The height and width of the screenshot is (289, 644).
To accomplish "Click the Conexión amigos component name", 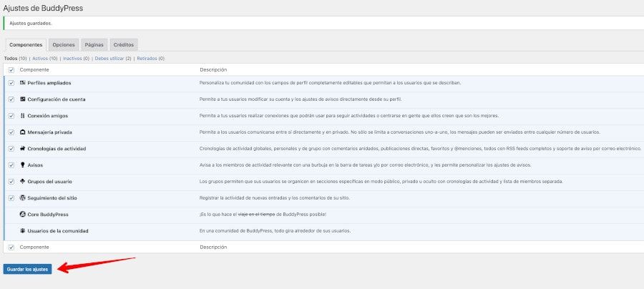I will pos(48,116).
